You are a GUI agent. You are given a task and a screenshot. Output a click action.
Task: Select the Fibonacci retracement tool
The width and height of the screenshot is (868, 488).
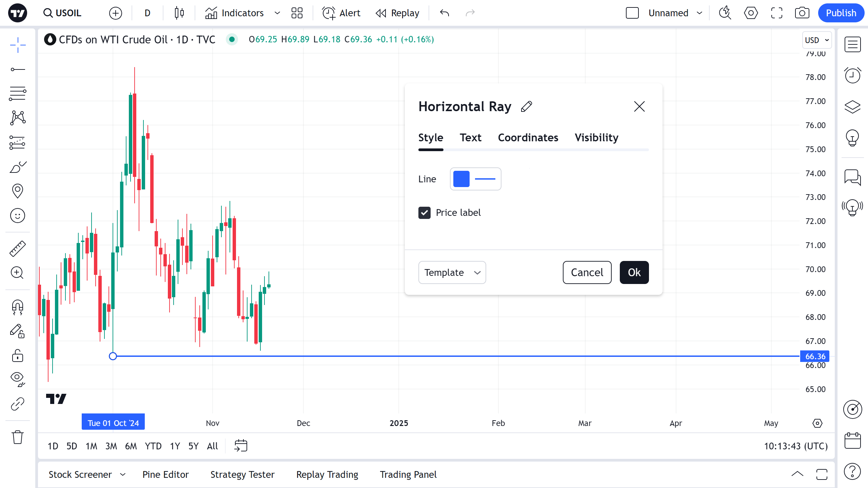coord(17,93)
